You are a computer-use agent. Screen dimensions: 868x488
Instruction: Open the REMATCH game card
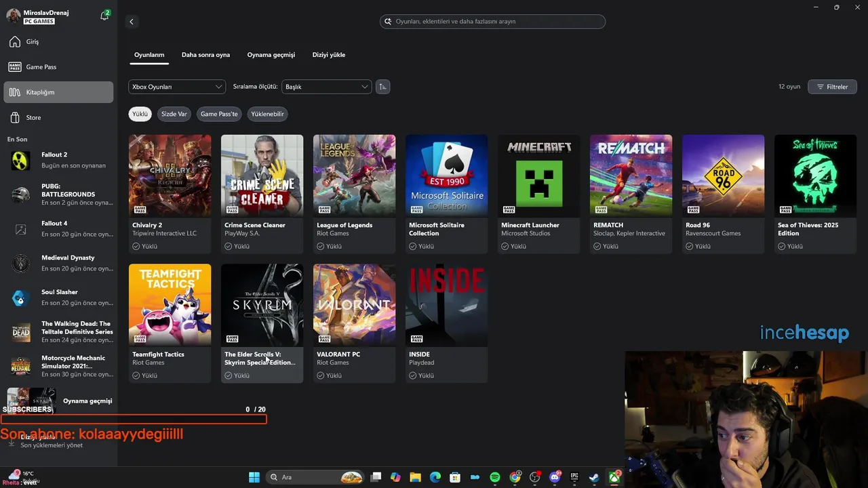[631, 194]
